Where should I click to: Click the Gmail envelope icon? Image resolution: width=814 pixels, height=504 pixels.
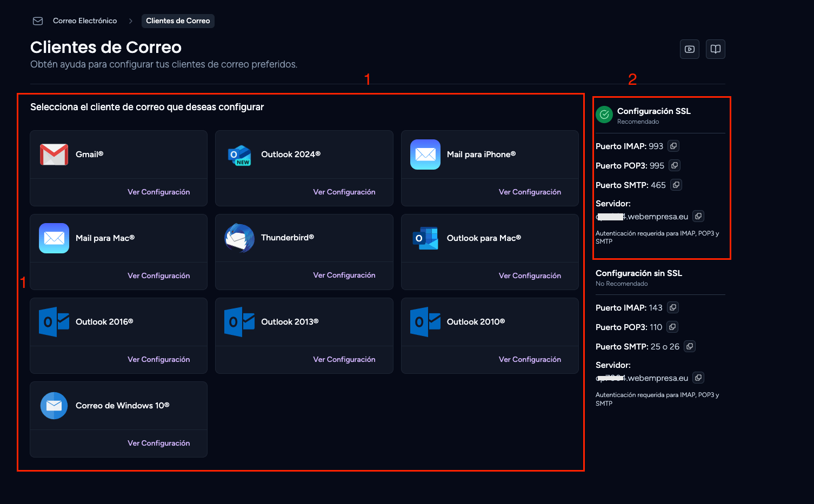point(54,154)
